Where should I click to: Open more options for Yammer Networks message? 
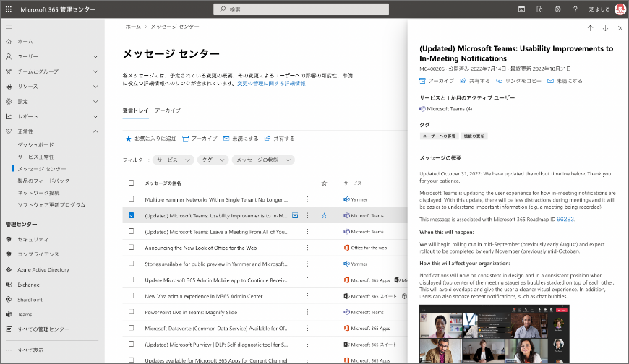308,199
